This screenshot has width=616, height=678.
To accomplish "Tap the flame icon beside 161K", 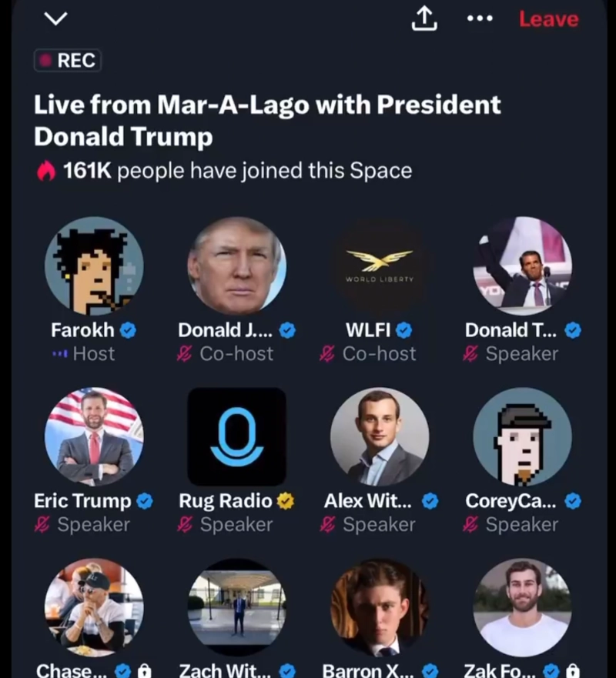I will point(46,171).
